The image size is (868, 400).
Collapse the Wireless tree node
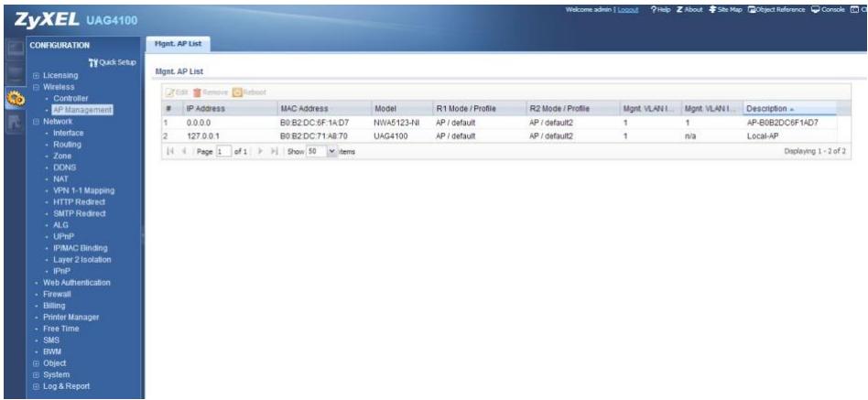pos(37,87)
